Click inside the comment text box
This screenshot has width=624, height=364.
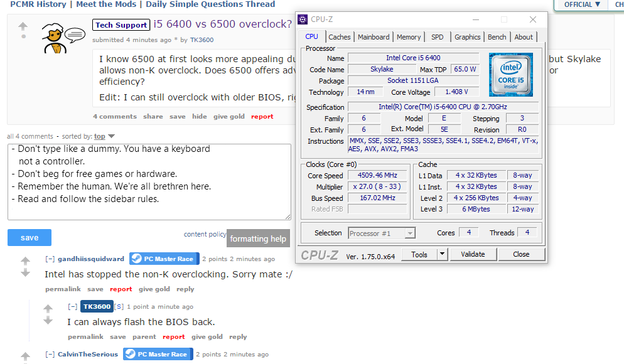(x=149, y=182)
